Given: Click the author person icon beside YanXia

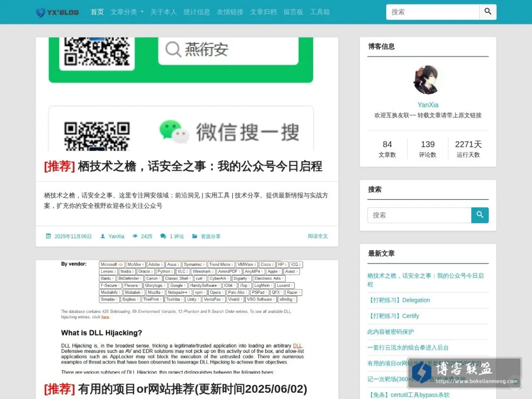Looking at the screenshot, I should (103, 236).
